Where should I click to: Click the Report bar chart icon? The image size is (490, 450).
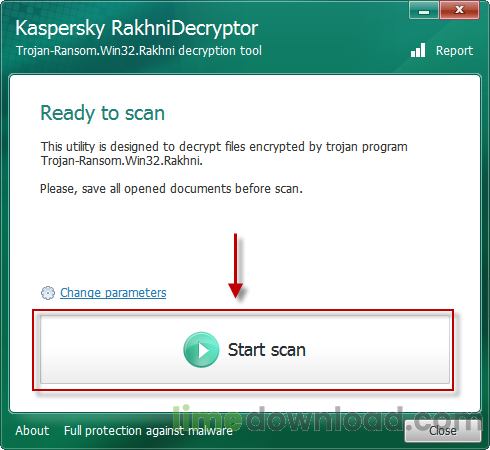pyautogui.click(x=418, y=50)
